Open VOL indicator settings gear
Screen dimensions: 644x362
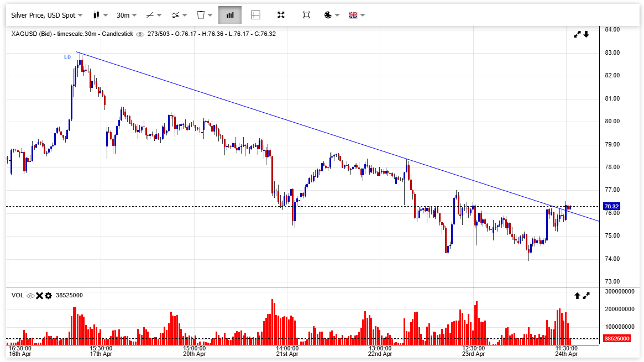click(48, 296)
